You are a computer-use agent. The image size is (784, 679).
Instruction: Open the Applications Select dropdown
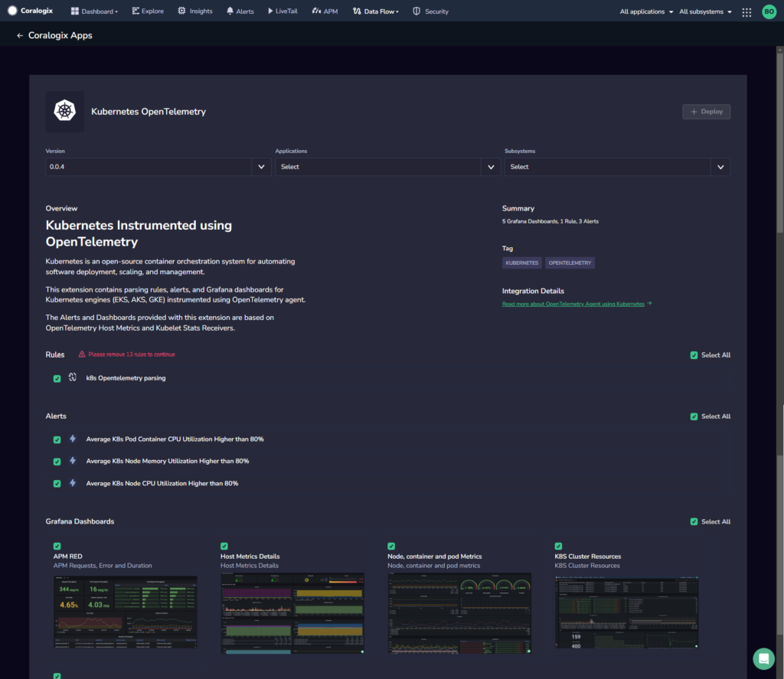click(387, 167)
